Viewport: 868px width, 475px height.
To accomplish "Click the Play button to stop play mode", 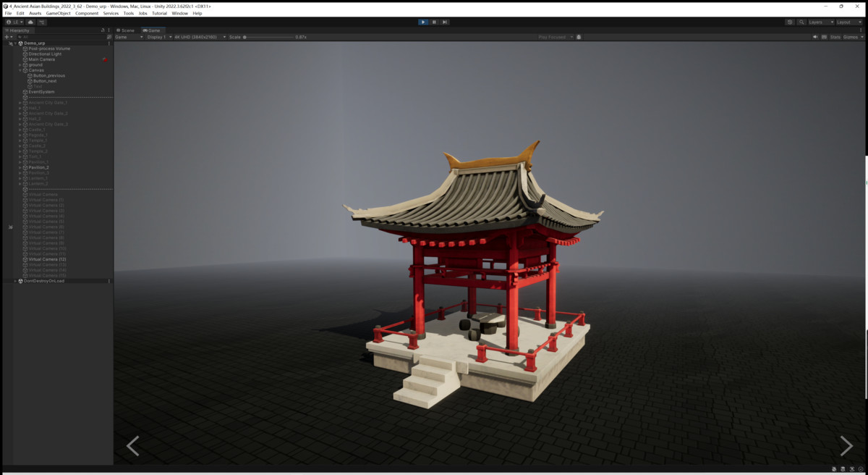I will pos(423,22).
